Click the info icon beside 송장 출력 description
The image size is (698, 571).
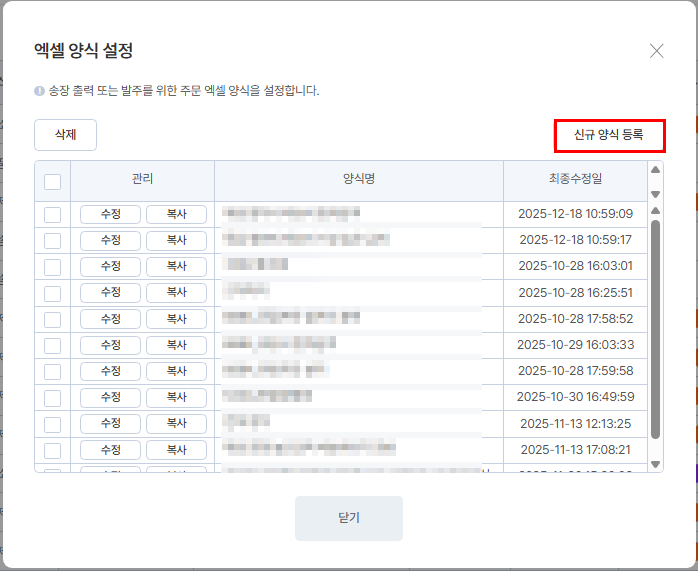pos(39,91)
